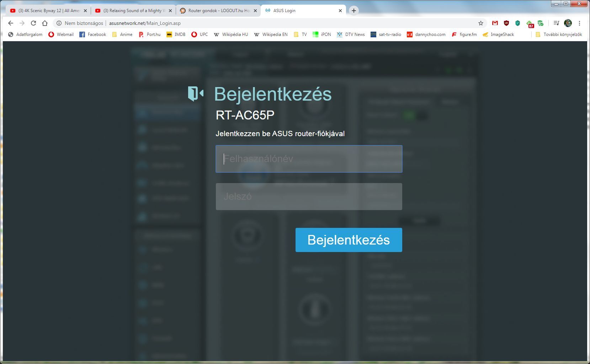Close the ASUS Login tab
Screen dimensions: 590x364
click(340, 11)
